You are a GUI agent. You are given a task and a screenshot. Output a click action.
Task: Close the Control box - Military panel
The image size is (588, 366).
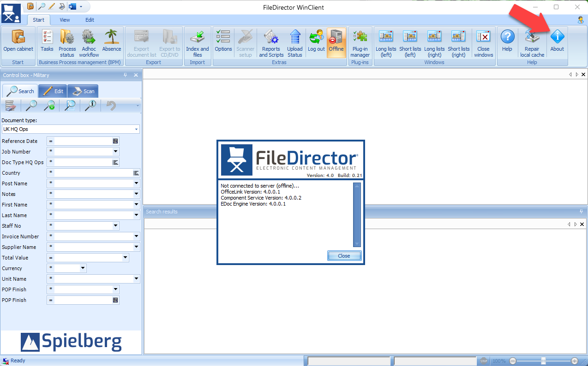pyautogui.click(x=136, y=75)
